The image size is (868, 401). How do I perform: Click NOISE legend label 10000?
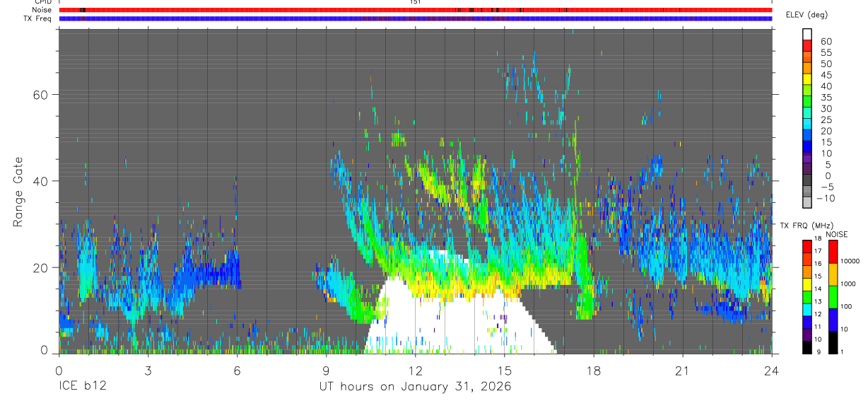tap(850, 262)
